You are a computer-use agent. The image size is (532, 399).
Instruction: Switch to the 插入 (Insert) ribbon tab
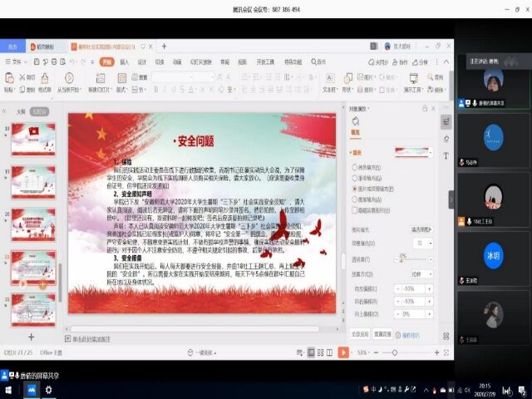coord(124,62)
